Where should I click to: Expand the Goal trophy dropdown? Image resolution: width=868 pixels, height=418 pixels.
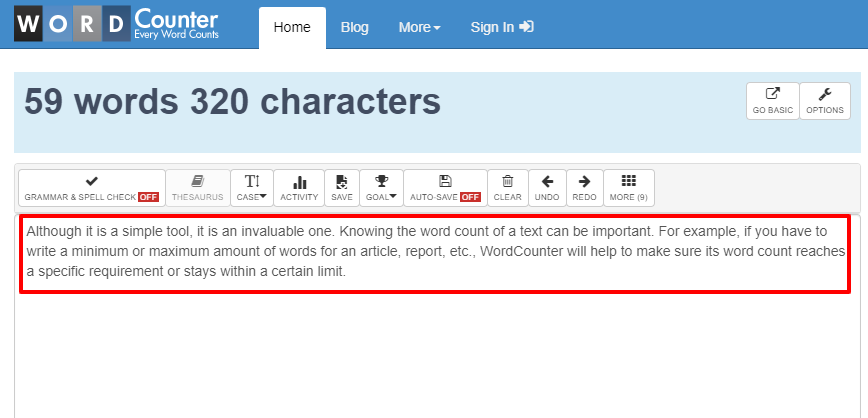[381, 187]
